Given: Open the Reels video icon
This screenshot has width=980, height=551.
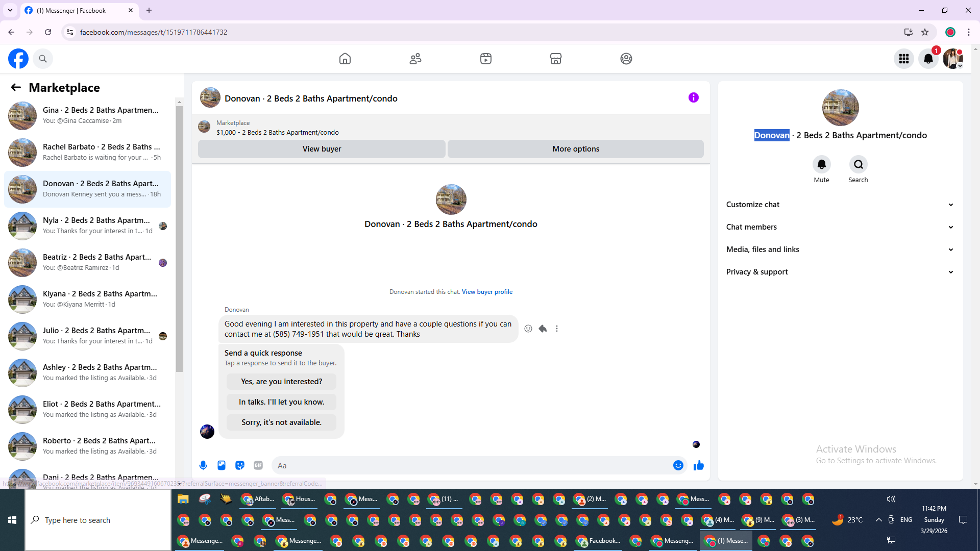Looking at the screenshot, I should [x=486, y=59].
